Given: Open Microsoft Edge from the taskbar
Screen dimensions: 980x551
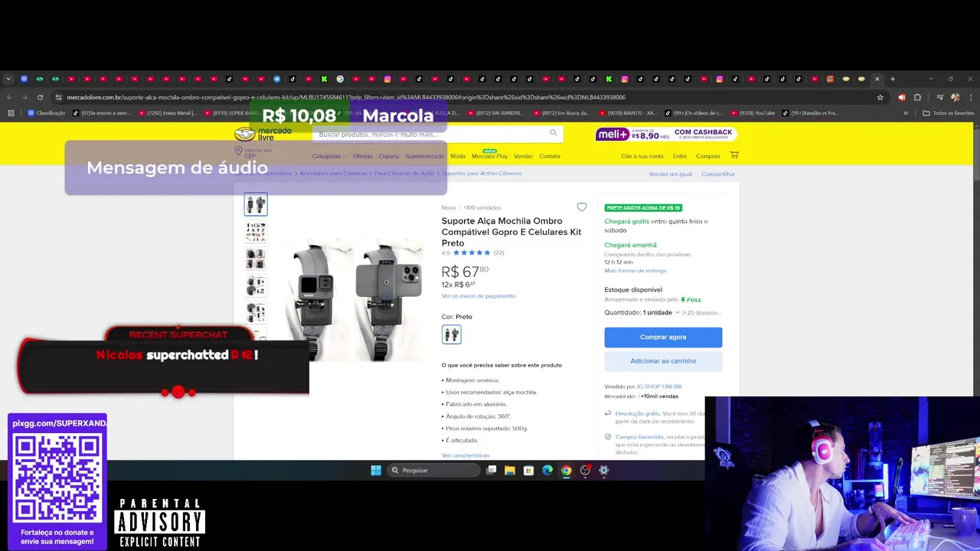Looking at the screenshot, I should (x=547, y=471).
